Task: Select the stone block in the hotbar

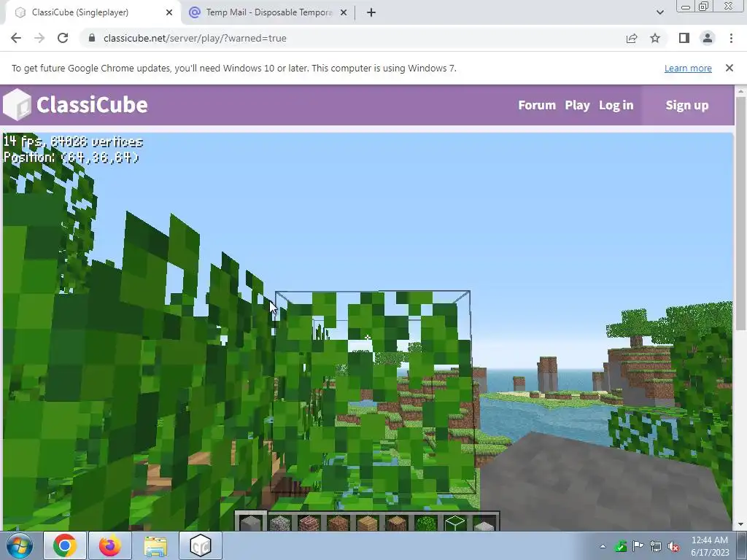Action: pos(251,522)
